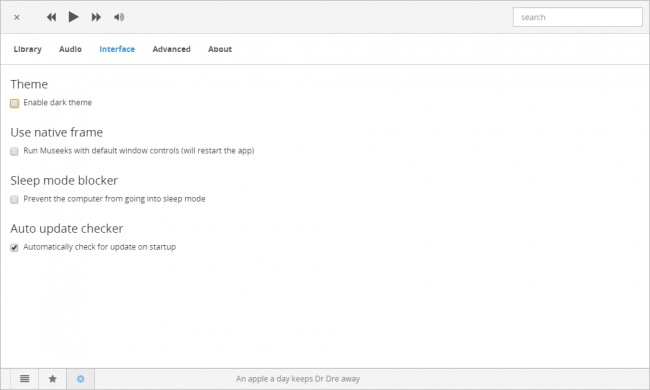This screenshot has width=650, height=390.
Task: Toggle native frame window controls checkbox
Action: tap(15, 151)
